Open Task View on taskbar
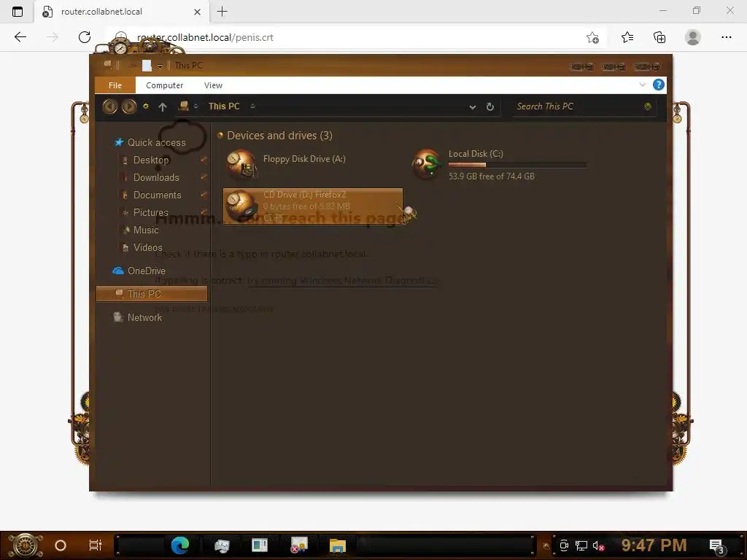 96,545
